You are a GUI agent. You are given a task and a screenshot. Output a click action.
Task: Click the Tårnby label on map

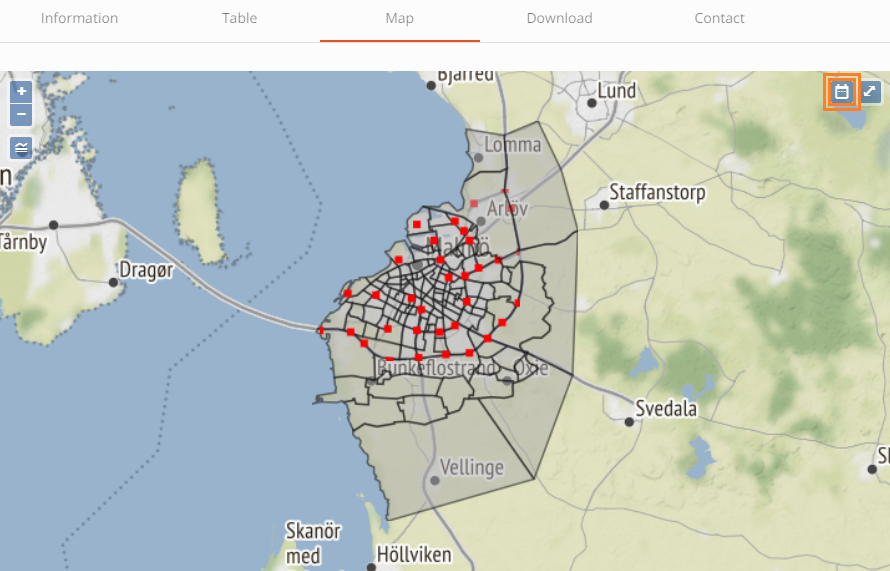(x=23, y=242)
